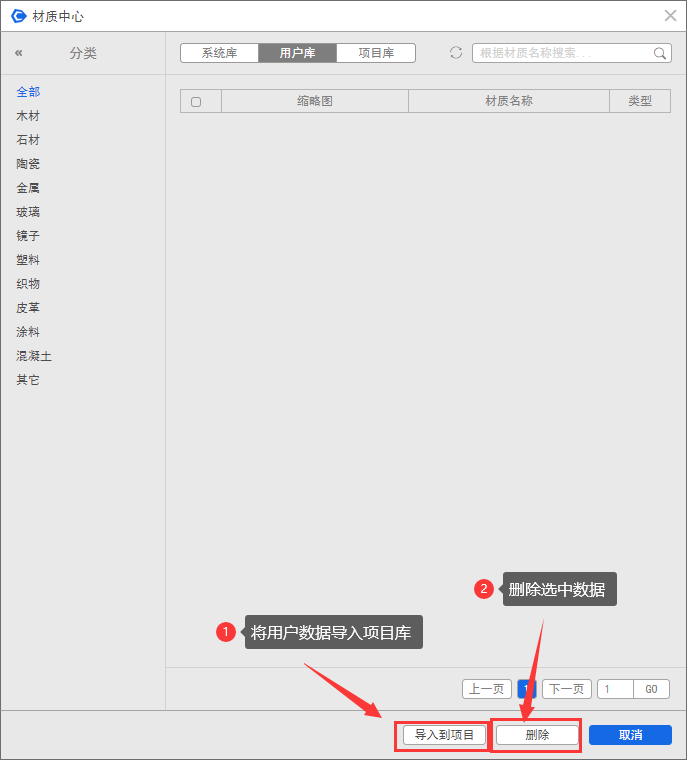This screenshot has width=687, height=760.
Task: Focus the page number input field
Action: tap(615, 689)
